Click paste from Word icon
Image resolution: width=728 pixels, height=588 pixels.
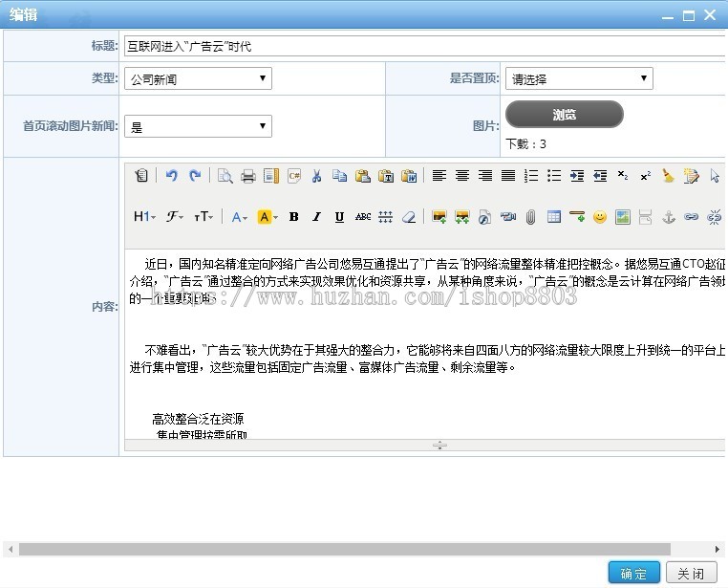point(409,176)
